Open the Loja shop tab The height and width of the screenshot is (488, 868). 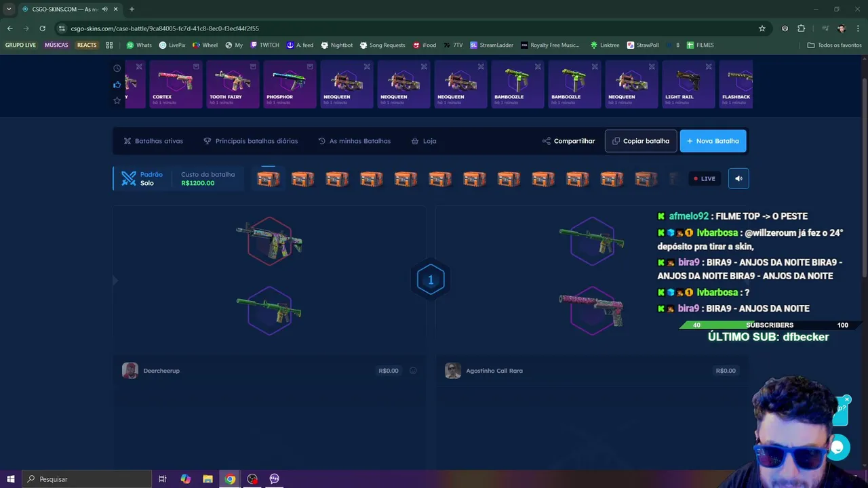tap(424, 141)
